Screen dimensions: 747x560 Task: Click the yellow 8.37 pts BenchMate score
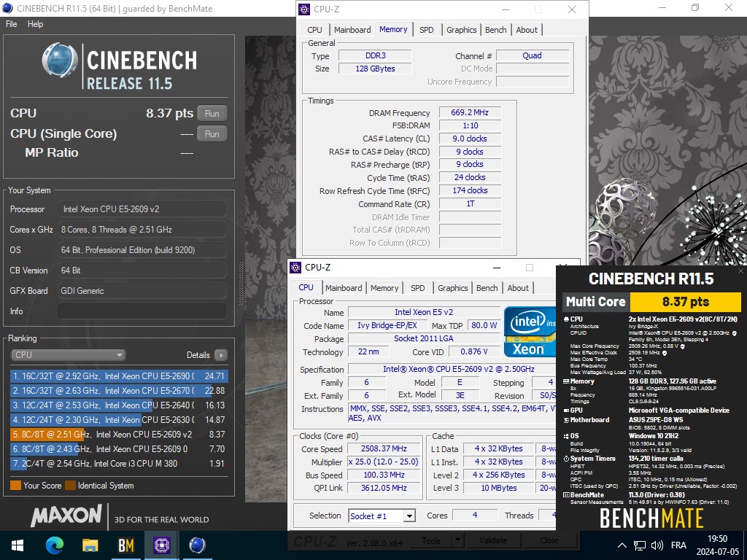point(686,301)
